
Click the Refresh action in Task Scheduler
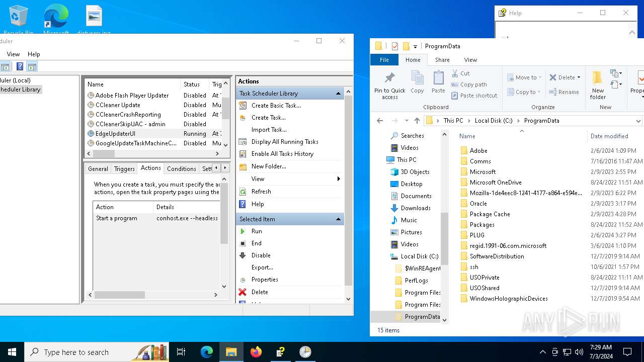click(261, 192)
